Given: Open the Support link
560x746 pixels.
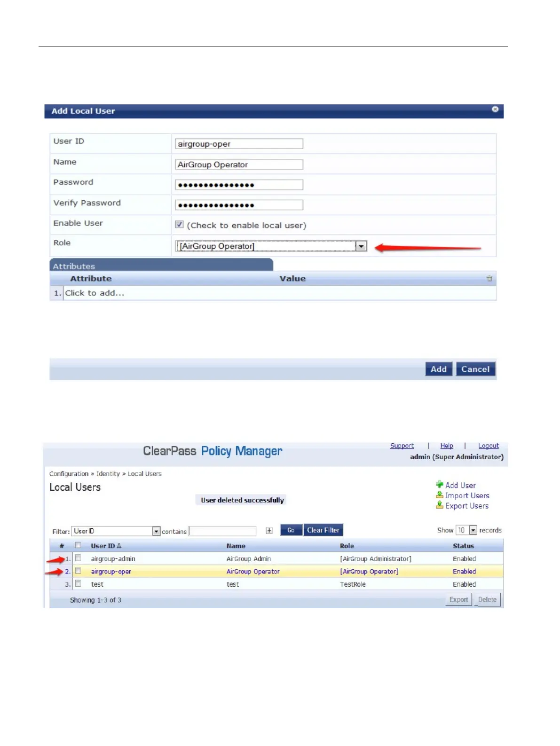Looking at the screenshot, I should [402, 446].
